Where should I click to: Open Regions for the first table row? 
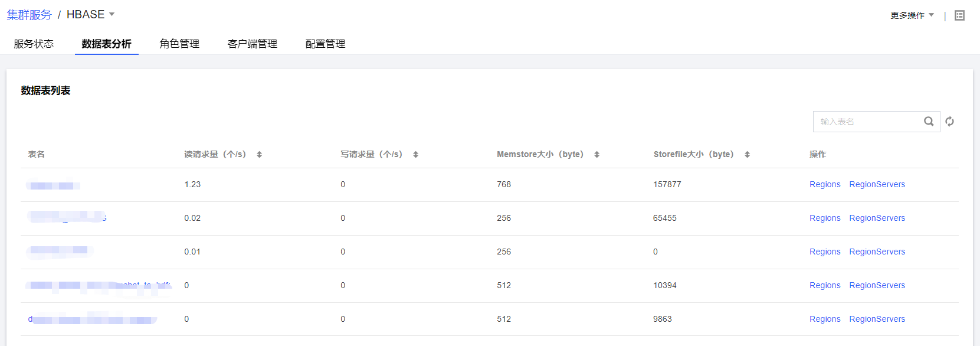tap(824, 184)
